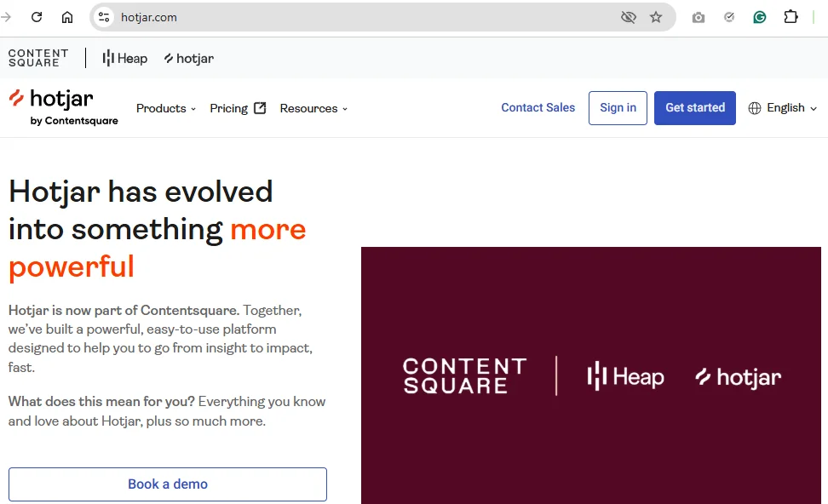Click the Sign in button
828x504 pixels.
(618, 107)
